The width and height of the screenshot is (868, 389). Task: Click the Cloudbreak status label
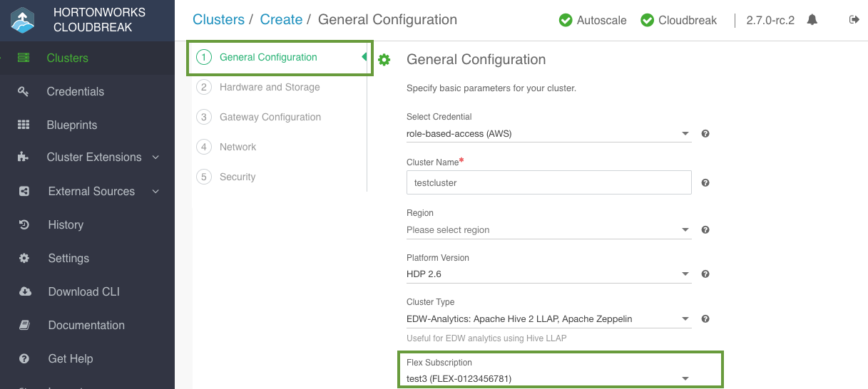pos(688,21)
